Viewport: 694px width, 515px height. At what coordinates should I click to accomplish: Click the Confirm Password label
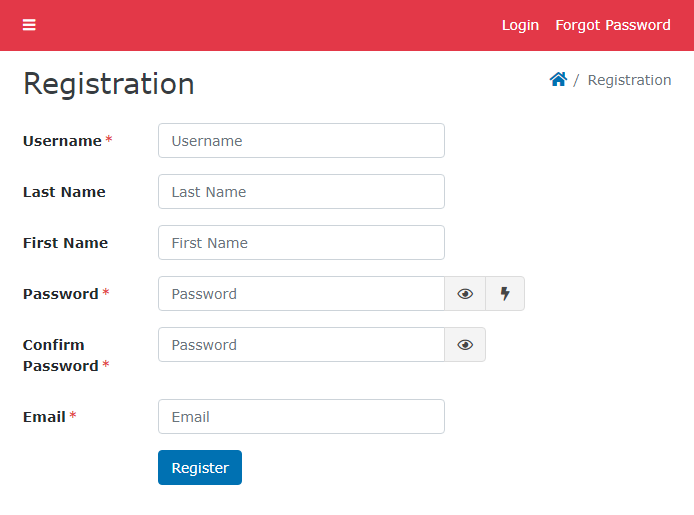(x=60, y=355)
